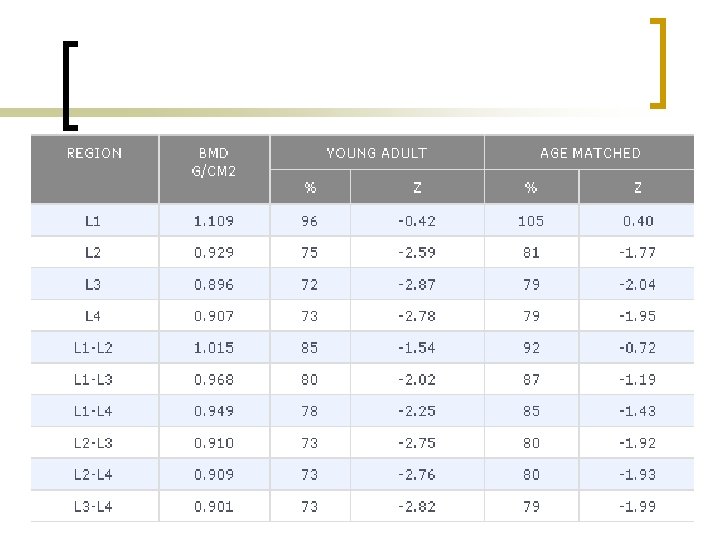This screenshot has width=720, height=540.
Task: Click the L2-L4 region cell
Action: pos(93,475)
